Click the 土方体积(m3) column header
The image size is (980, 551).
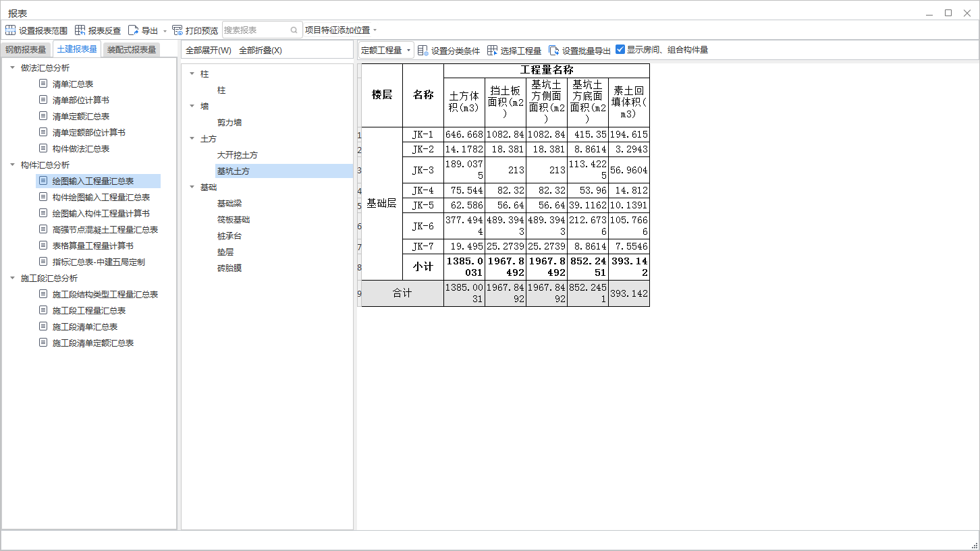464,103
